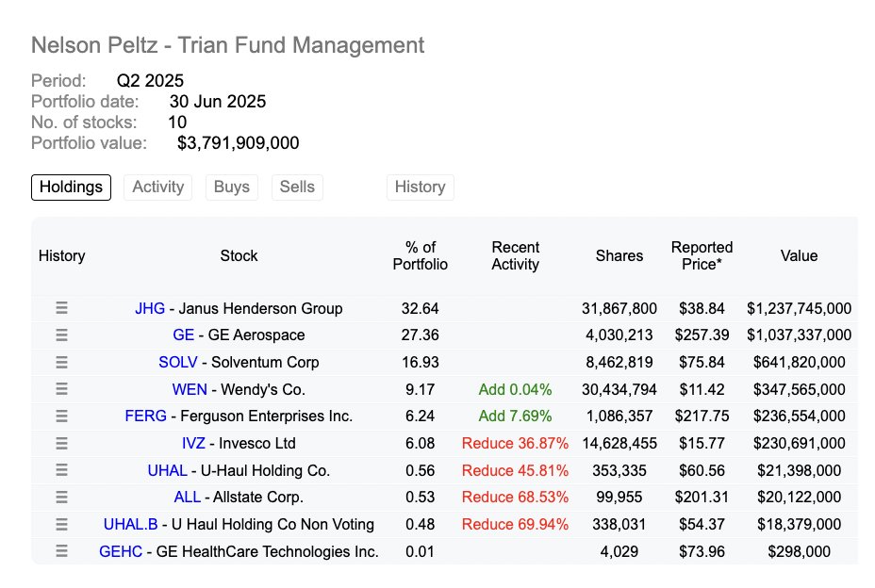Image resolution: width=875 pixels, height=588 pixels.
Task: Click the 'Reduce 45.81%' activity cell
Action: pyautogui.click(x=515, y=470)
